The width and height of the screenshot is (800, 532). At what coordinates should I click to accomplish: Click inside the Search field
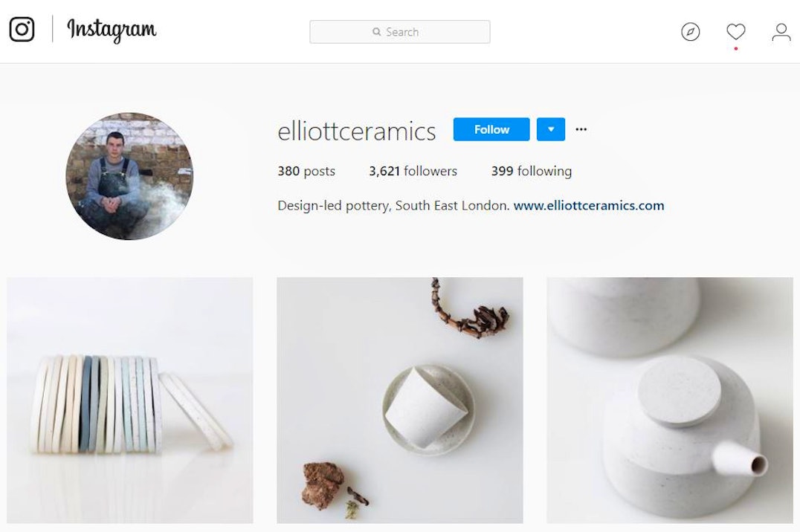(x=399, y=32)
